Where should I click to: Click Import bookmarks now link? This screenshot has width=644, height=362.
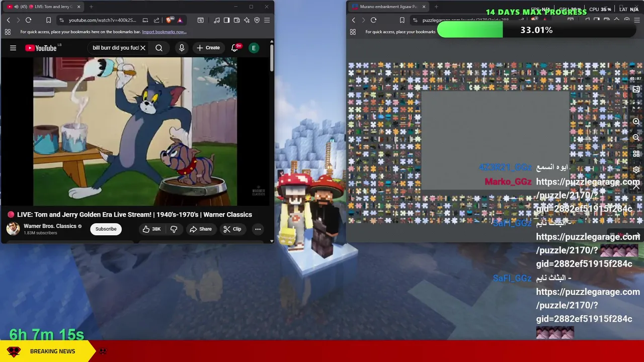click(x=164, y=32)
